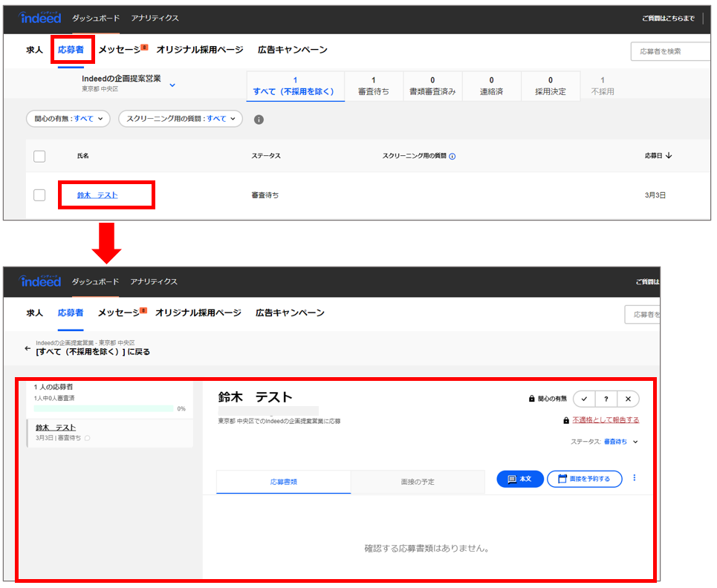
Task: Mark not interested with the X button
Action: pyautogui.click(x=629, y=399)
